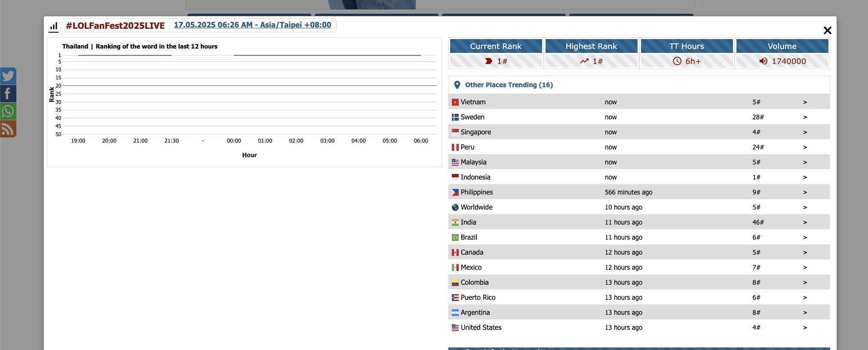Click the 566 minutes ago cell
868x350 pixels.
click(x=629, y=192)
